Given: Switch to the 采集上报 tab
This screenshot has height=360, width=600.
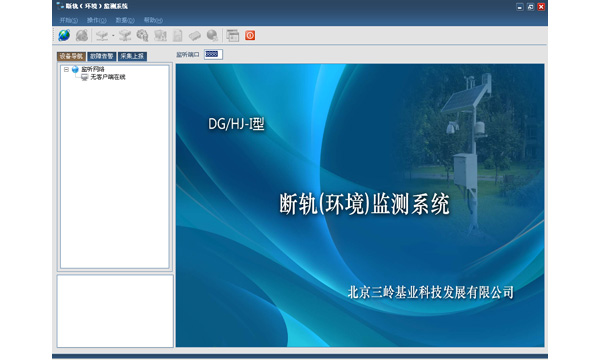Looking at the screenshot, I should point(132,56).
